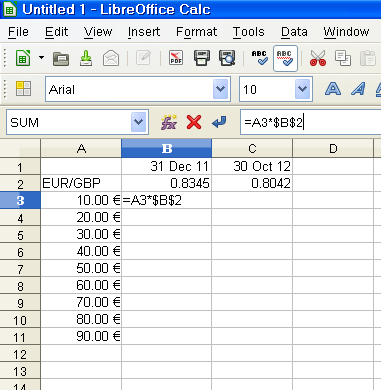Click the EUR/GBP label cell
This screenshot has width=381, height=390.
point(81,183)
